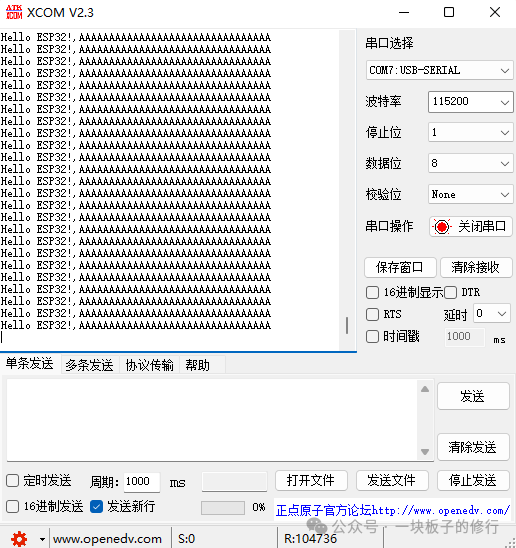The width and height of the screenshot is (516, 548).
Task: Click the timestamp 1000 ms field
Action: [x=465, y=337]
